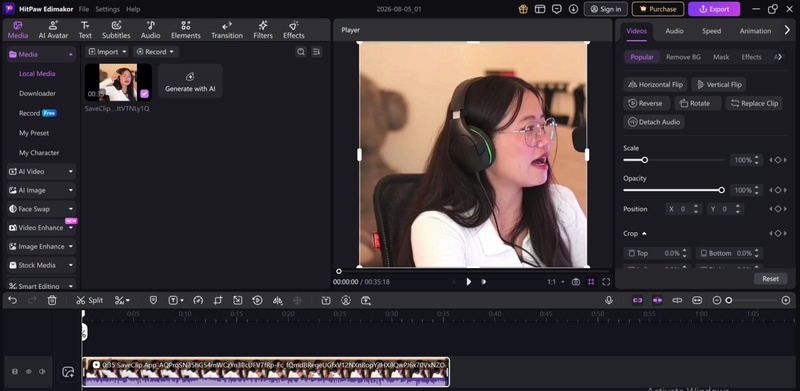800x391 pixels.
Task: Open the AI split scissors dropdown
Action: [x=122, y=300]
